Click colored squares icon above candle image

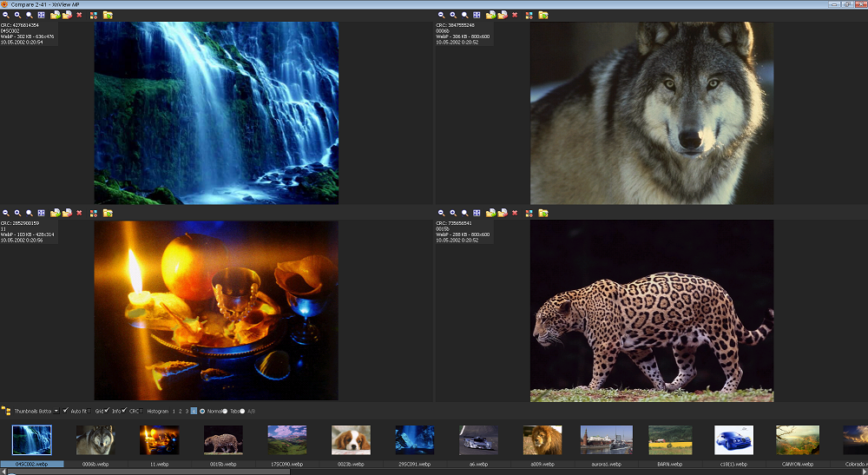coord(94,213)
